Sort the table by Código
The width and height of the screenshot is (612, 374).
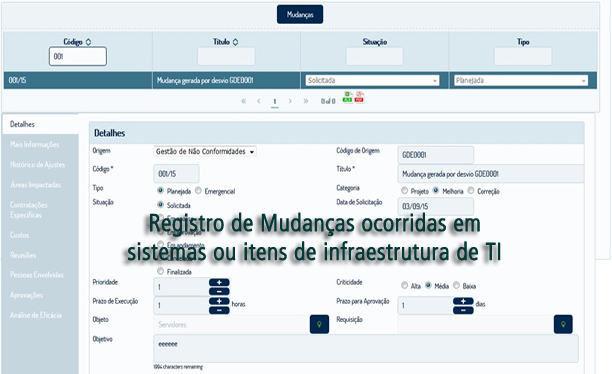pyautogui.click(x=88, y=42)
